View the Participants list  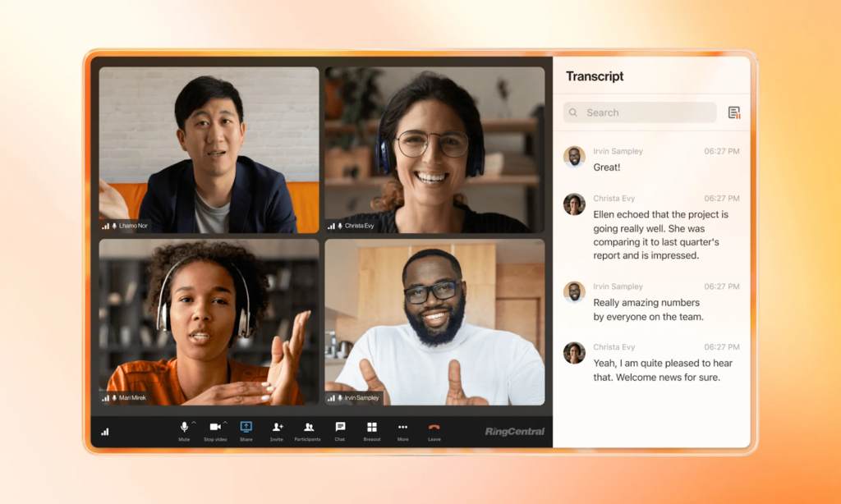tap(307, 427)
